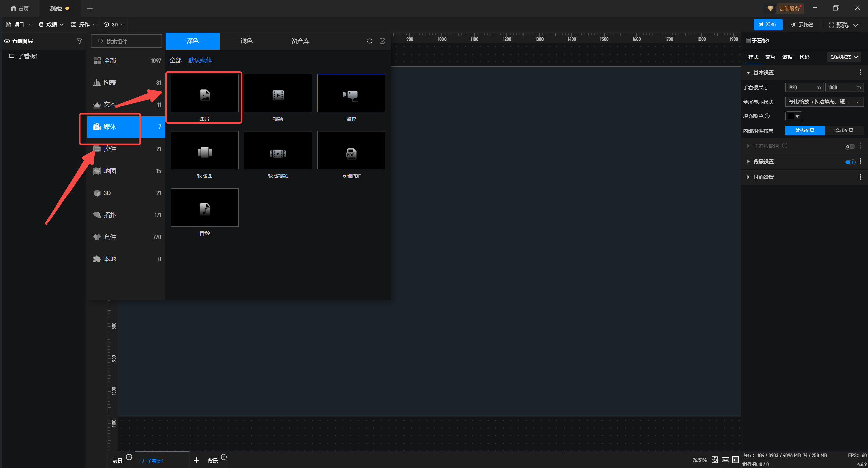Select the 监控 monitor component

point(351,93)
